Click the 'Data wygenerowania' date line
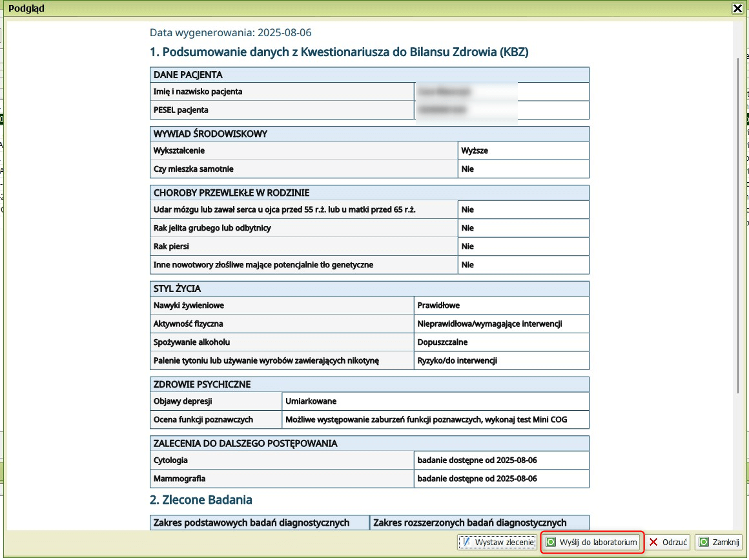The height and width of the screenshot is (560, 749). [x=231, y=32]
